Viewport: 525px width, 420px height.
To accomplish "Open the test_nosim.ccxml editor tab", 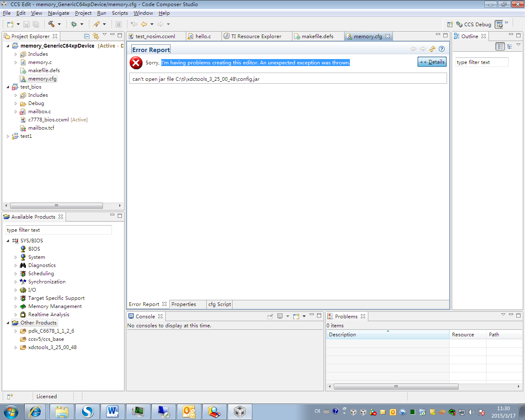I will [155, 37].
